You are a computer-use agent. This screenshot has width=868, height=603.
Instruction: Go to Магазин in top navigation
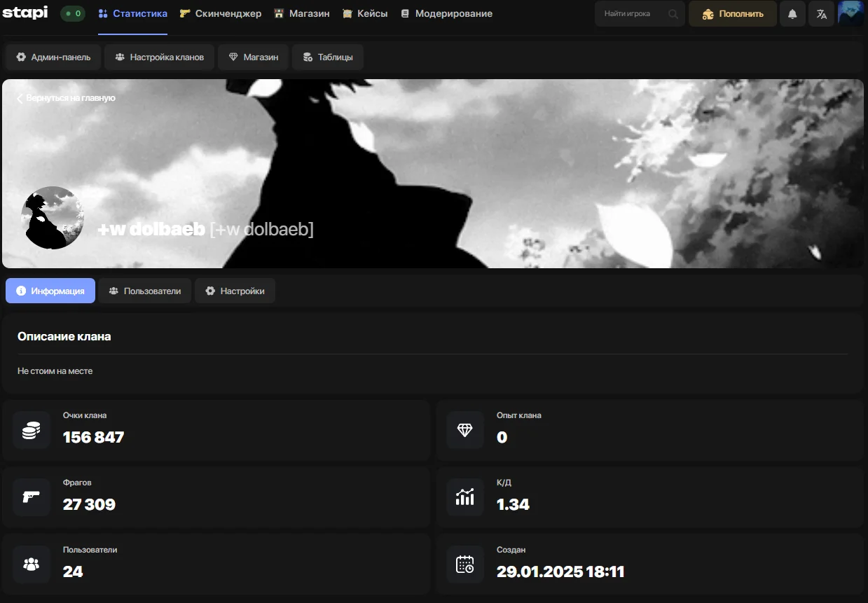click(302, 14)
